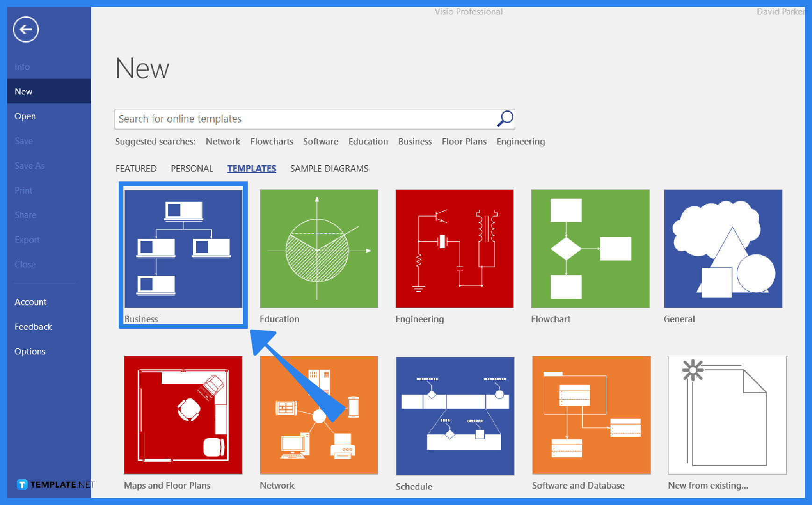Select the Network template tile
This screenshot has height=505, width=812.
point(319,415)
